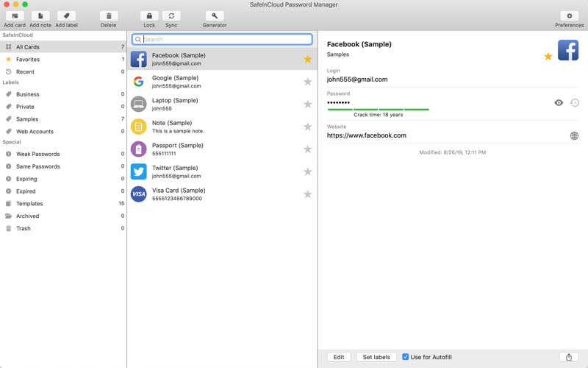Click the Edit button
588x368 pixels.
tap(339, 357)
